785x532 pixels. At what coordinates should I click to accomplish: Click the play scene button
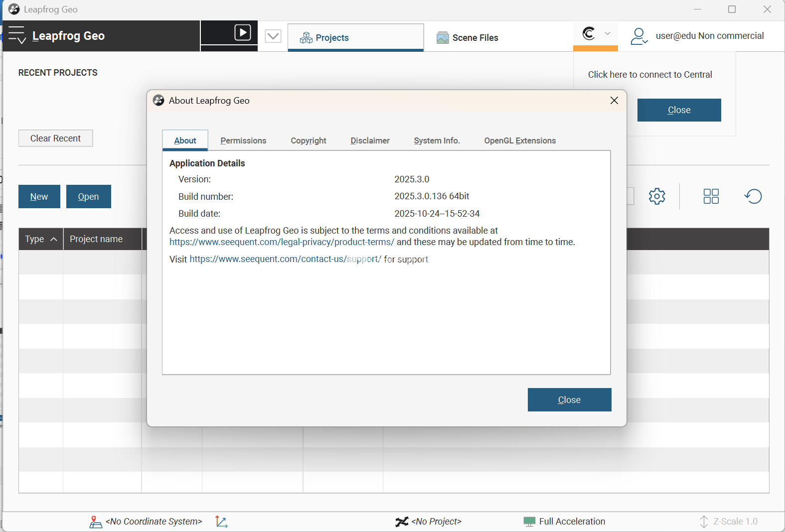click(x=242, y=33)
